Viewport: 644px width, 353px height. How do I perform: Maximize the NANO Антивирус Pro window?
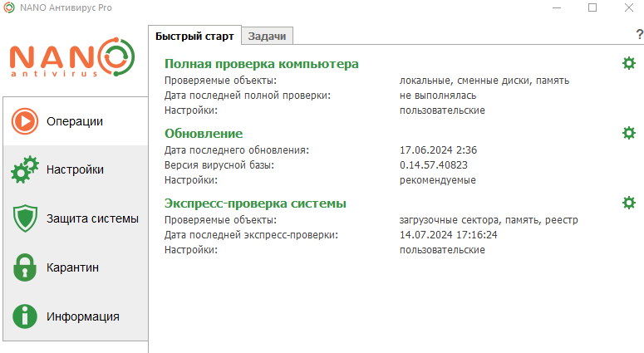point(592,7)
